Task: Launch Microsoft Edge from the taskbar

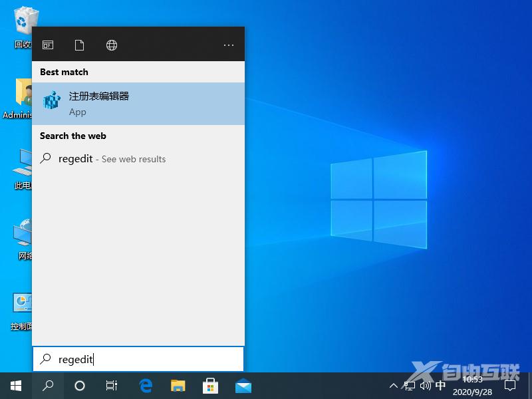Action: point(146,386)
